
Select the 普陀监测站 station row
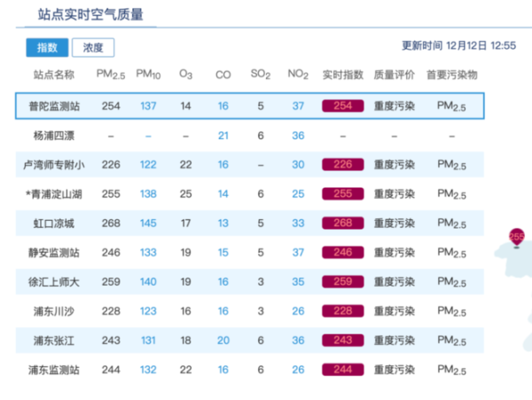click(x=250, y=106)
